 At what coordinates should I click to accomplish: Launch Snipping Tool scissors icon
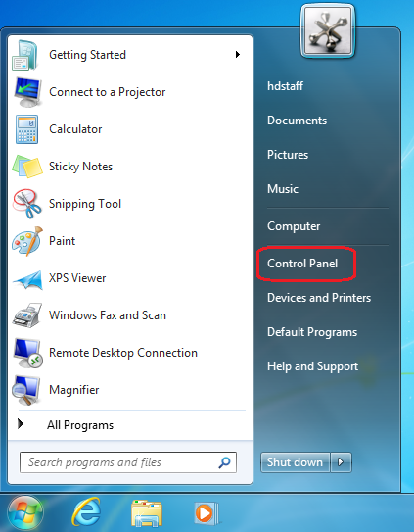[x=26, y=204]
